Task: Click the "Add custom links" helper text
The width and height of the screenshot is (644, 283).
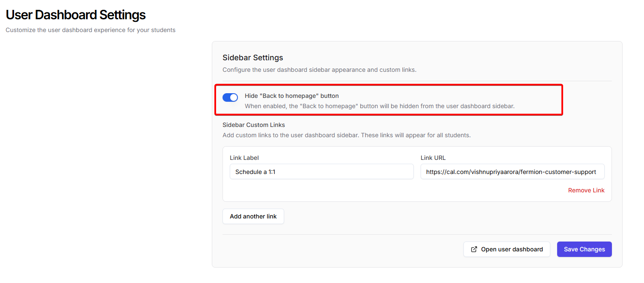Action: tap(346, 135)
